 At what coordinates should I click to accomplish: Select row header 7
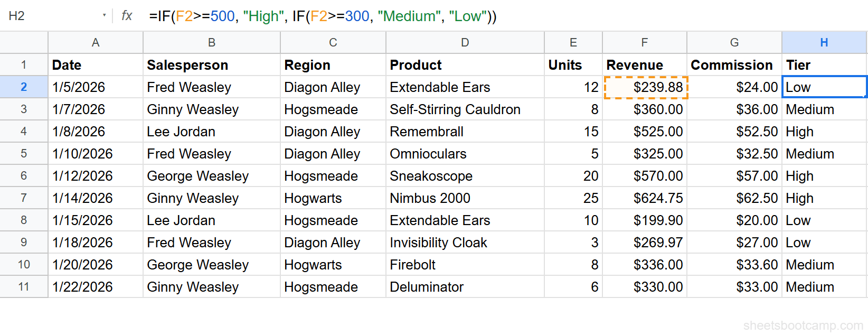pyautogui.click(x=23, y=198)
